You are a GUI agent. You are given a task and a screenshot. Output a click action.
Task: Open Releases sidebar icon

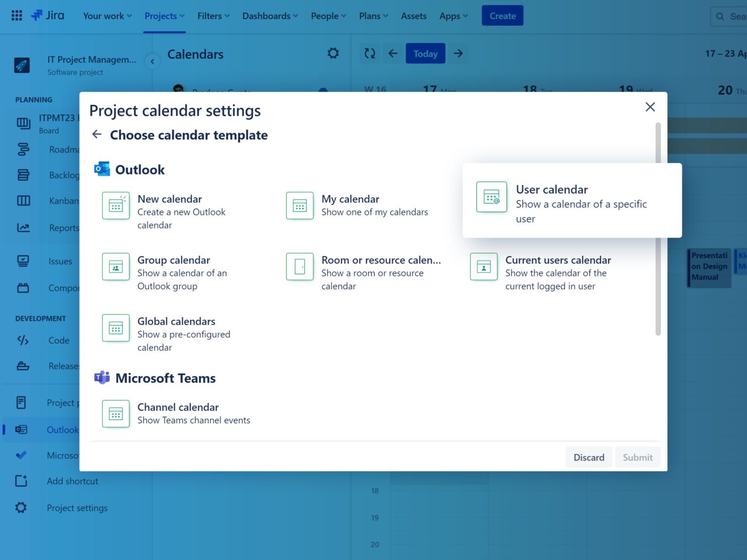(x=23, y=366)
